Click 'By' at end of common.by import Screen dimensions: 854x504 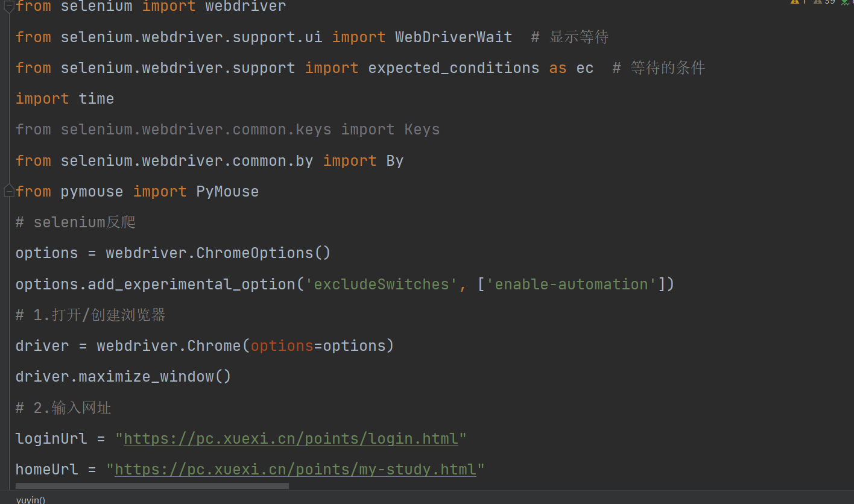395,161
